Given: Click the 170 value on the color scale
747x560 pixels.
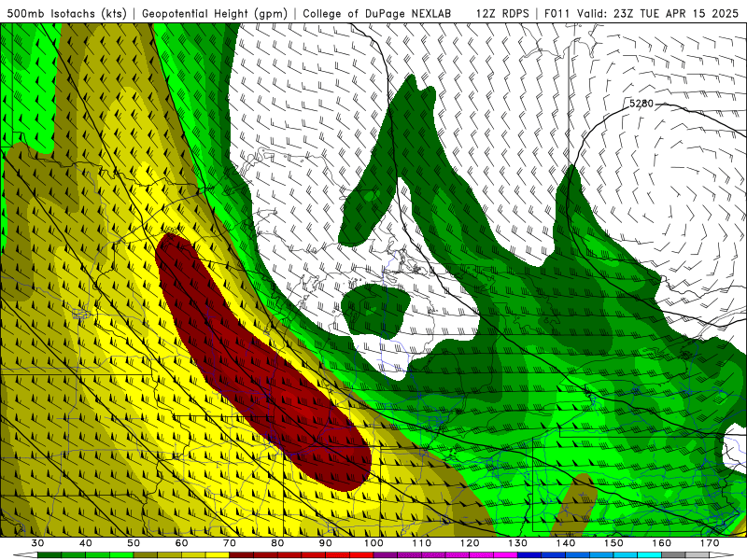Looking at the screenshot, I should point(710,543).
